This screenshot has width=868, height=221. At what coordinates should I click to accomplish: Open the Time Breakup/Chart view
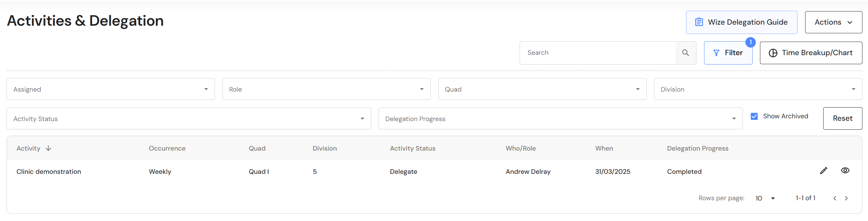[811, 53]
